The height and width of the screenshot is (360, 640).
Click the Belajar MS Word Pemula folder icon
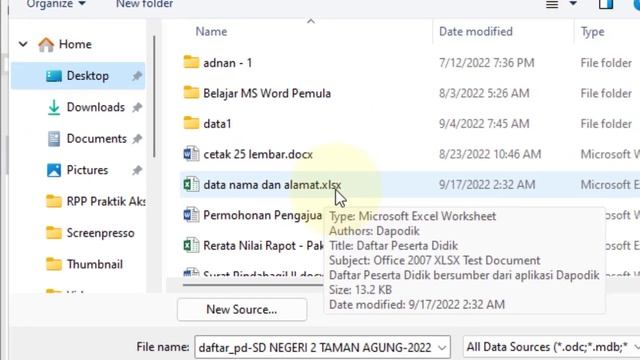point(191,93)
